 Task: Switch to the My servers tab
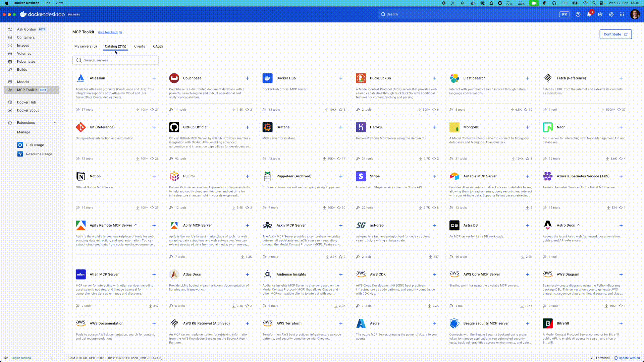tap(86, 46)
